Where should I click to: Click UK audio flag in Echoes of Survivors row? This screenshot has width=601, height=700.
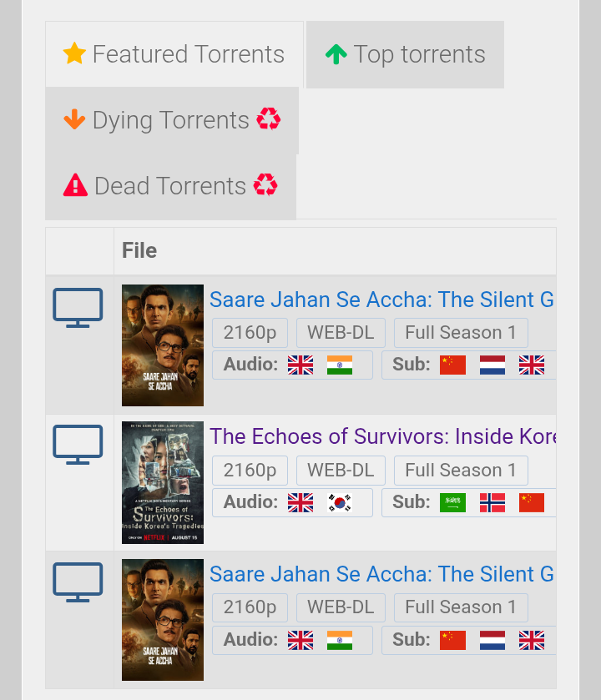click(300, 502)
